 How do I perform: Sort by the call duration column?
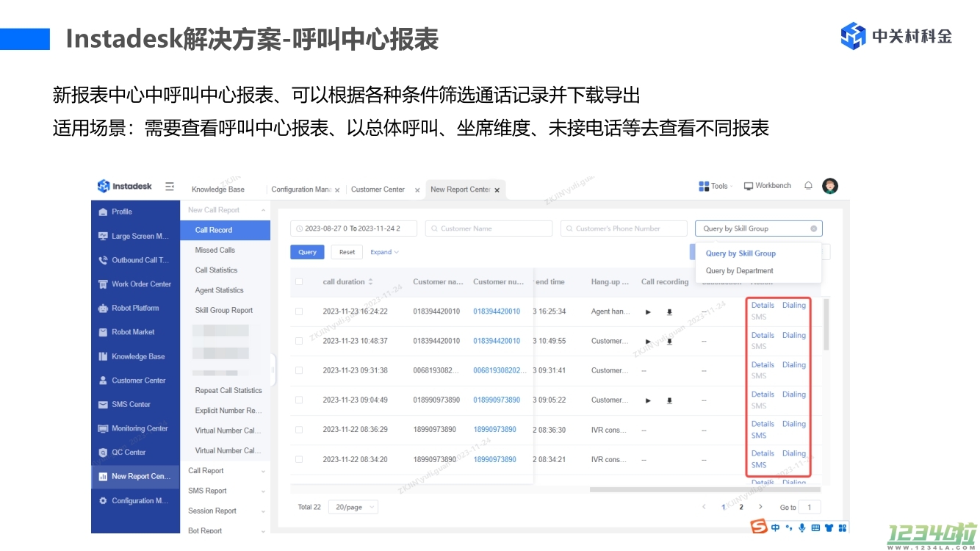pos(370,281)
